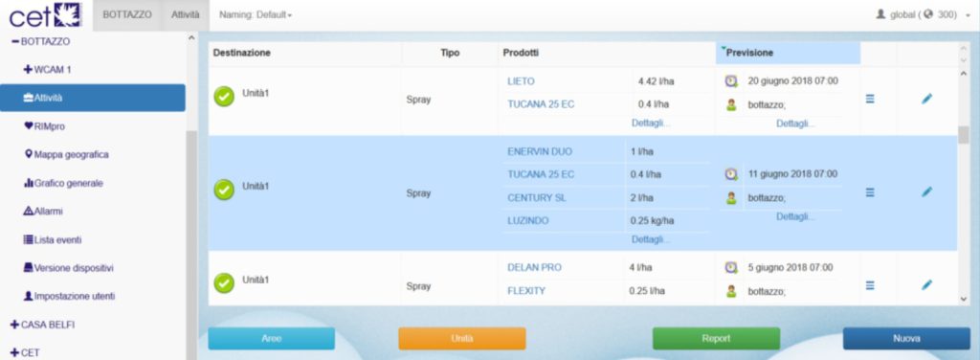Click the pencil edit icon for 20 giugno activity

coord(926,99)
